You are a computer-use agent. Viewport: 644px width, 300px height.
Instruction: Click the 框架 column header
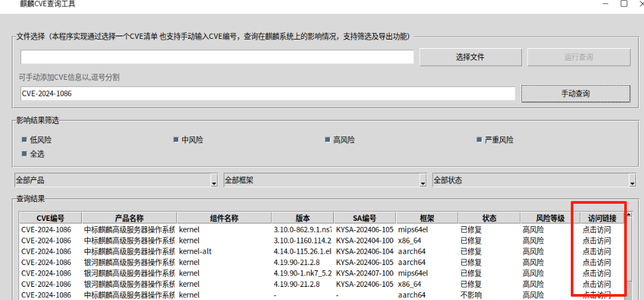point(427,218)
